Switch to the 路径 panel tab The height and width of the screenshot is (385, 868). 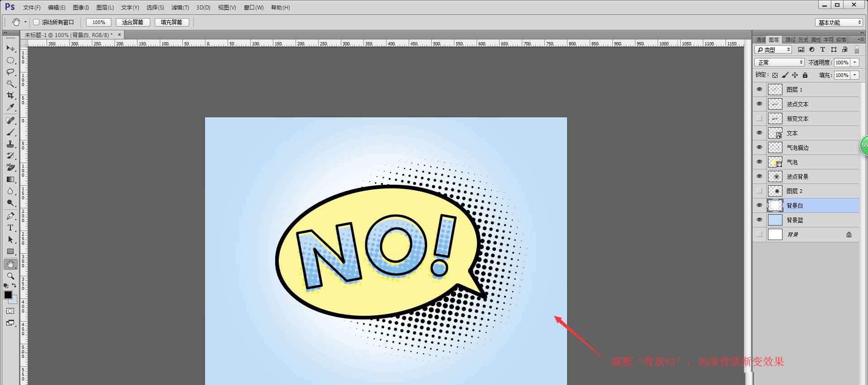point(790,40)
